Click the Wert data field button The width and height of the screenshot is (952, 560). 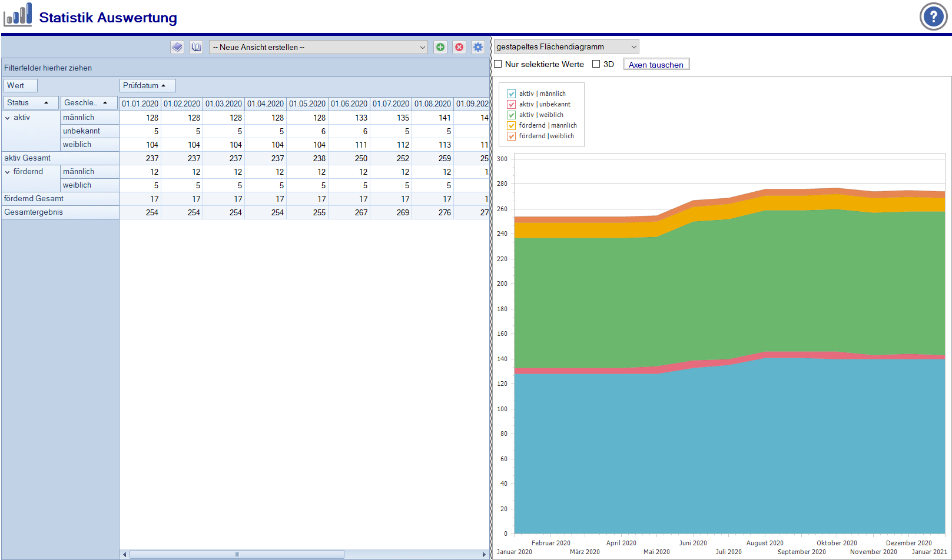(21, 85)
